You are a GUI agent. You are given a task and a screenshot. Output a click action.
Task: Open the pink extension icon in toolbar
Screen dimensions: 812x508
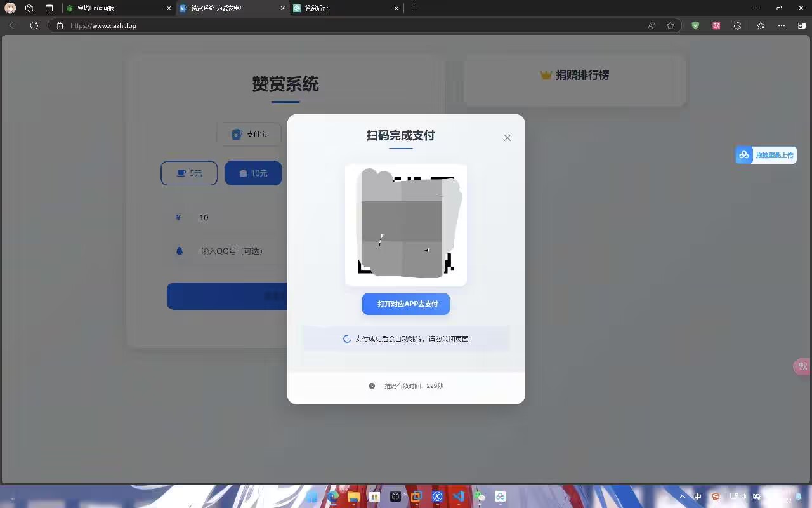tap(716, 26)
